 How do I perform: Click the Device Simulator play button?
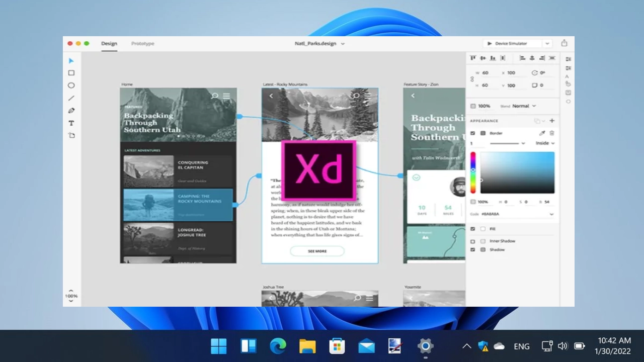(x=490, y=44)
